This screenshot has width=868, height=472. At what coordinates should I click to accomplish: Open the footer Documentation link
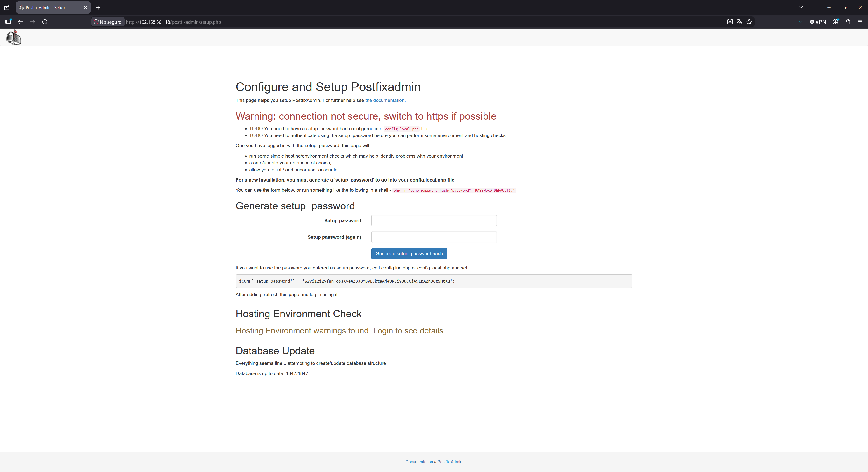coord(419,462)
